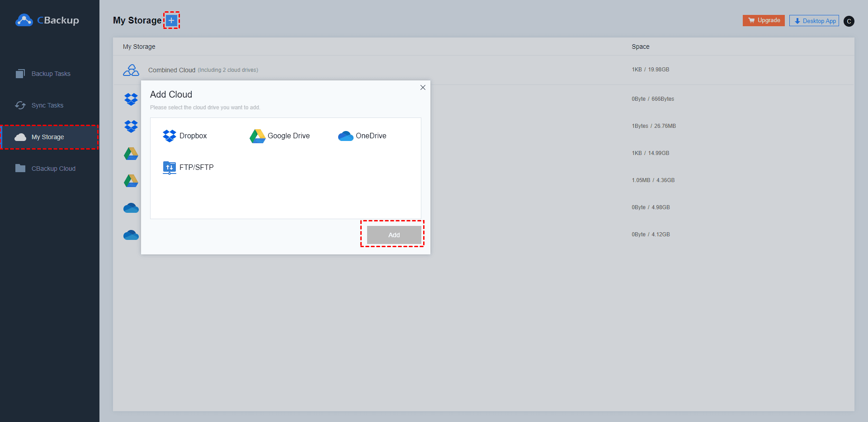Image resolution: width=868 pixels, height=422 pixels.
Task: Click the 1KB / 14.99GB space value
Action: point(651,153)
